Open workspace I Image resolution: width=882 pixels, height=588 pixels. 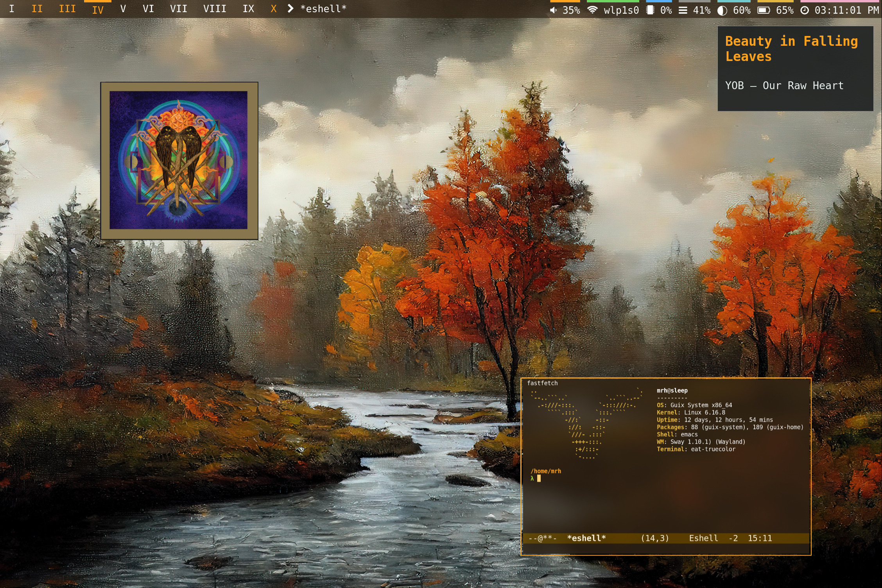tap(12, 9)
